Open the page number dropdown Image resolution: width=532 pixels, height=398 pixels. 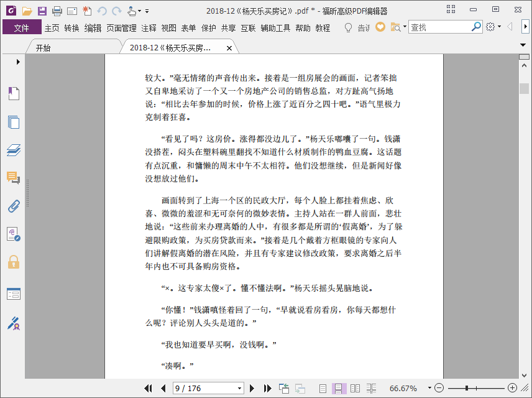[239, 388]
